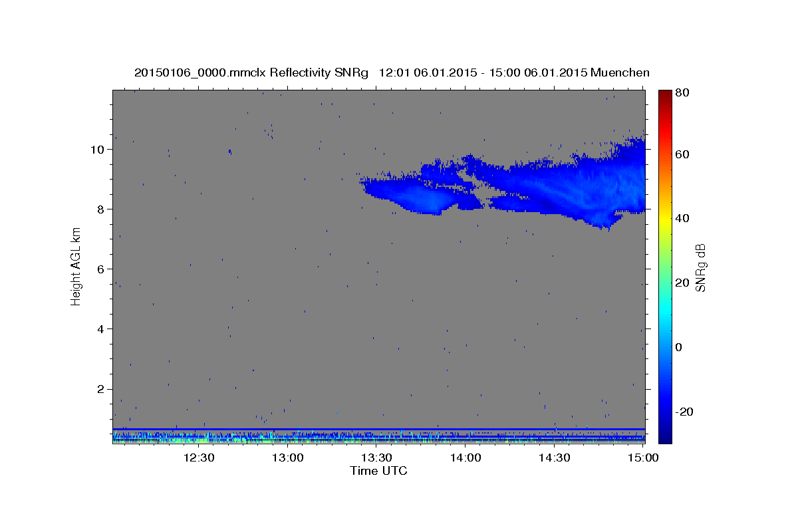Click the SNRg color scale bar
The width and height of the screenshot is (798, 532).
coord(665,266)
